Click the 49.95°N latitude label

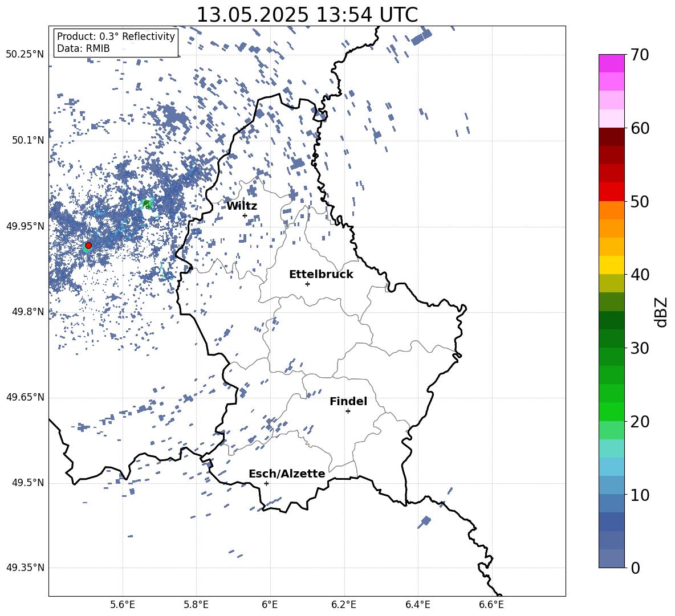click(x=26, y=226)
